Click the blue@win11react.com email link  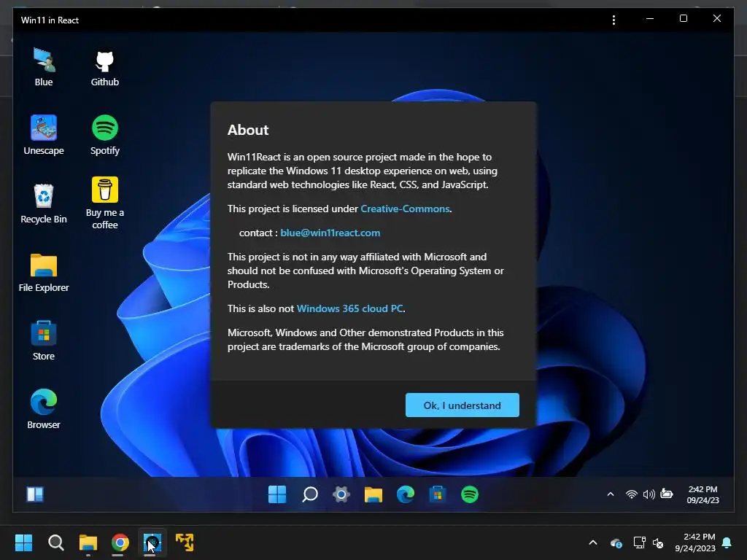[x=330, y=233]
